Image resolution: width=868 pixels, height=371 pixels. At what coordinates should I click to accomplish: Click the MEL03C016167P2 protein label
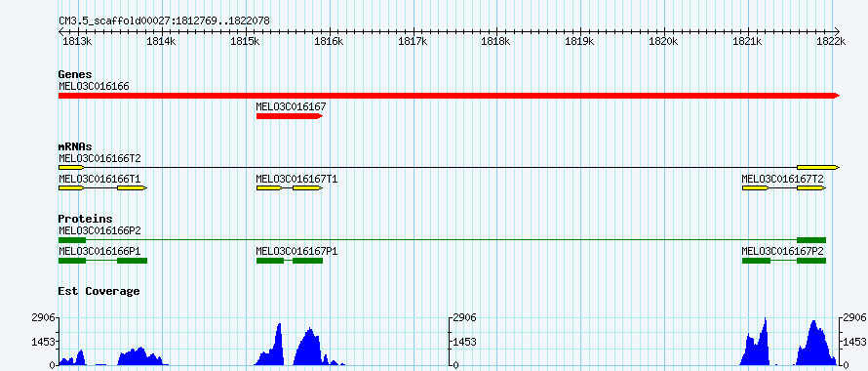coord(783,251)
